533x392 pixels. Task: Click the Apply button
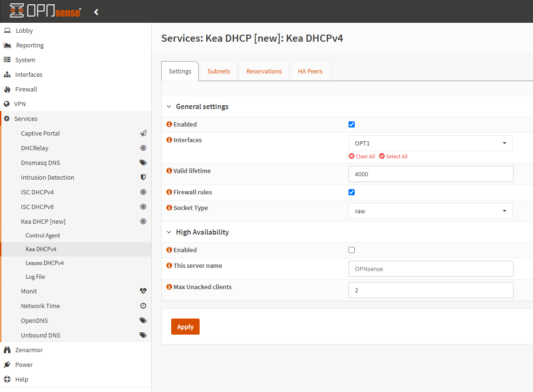click(x=185, y=327)
